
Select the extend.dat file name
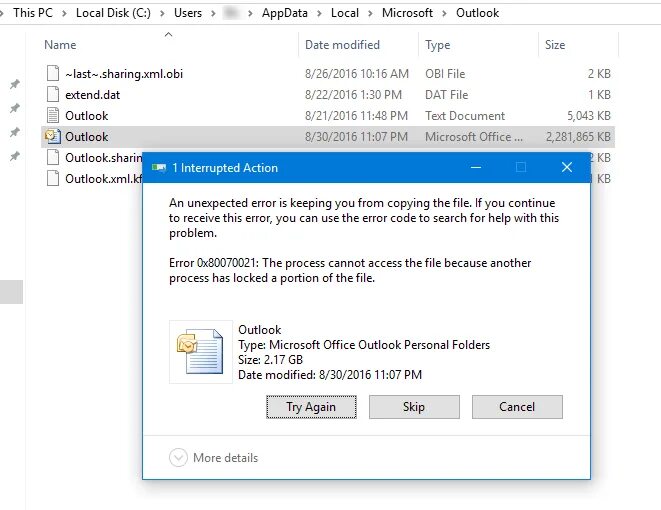pyautogui.click(x=93, y=95)
